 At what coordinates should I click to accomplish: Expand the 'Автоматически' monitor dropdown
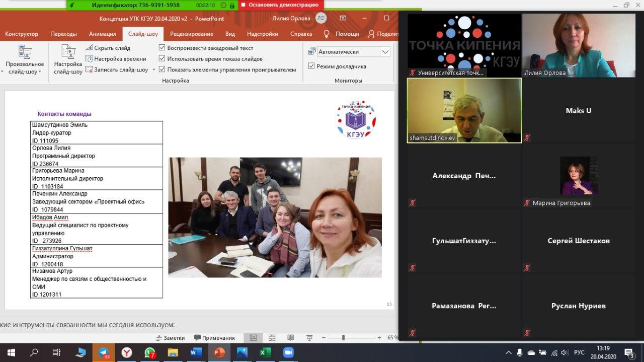tap(385, 52)
